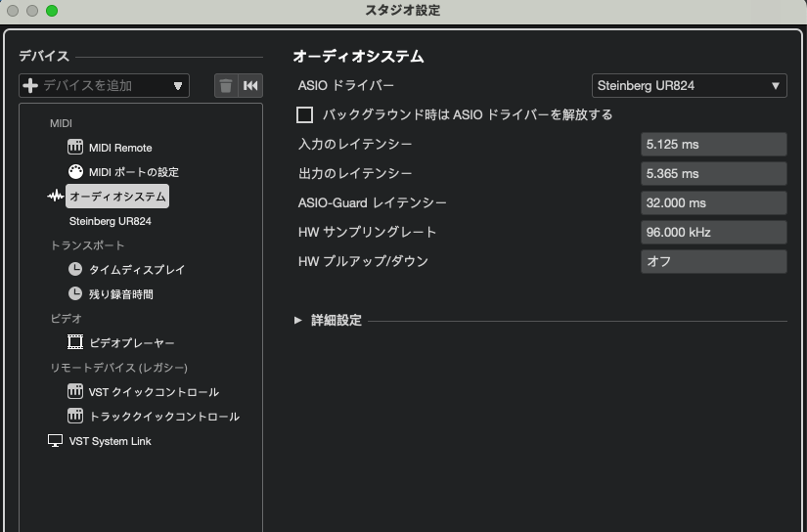Select VST クイックコントロール in device list
The height and width of the screenshot is (532, 807).
[153, 392]
